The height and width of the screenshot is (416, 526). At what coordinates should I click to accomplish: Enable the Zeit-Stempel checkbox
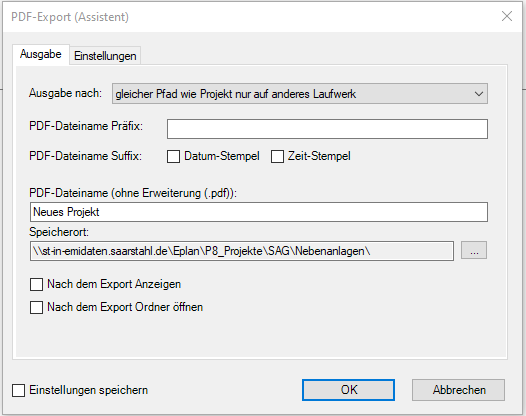(277, 156)
